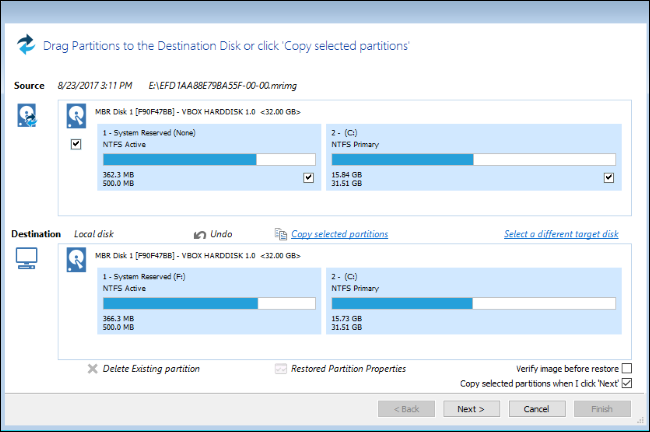650x432 pixels.
Task: Click the Destination local computer monitor icon
Action: tap(27, 260)
